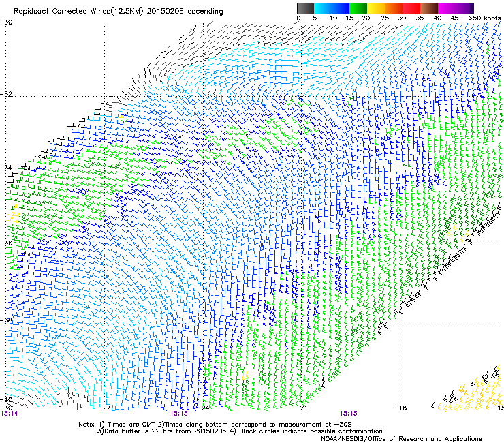Click the '>50 knots' legend label

pos(484,18)
